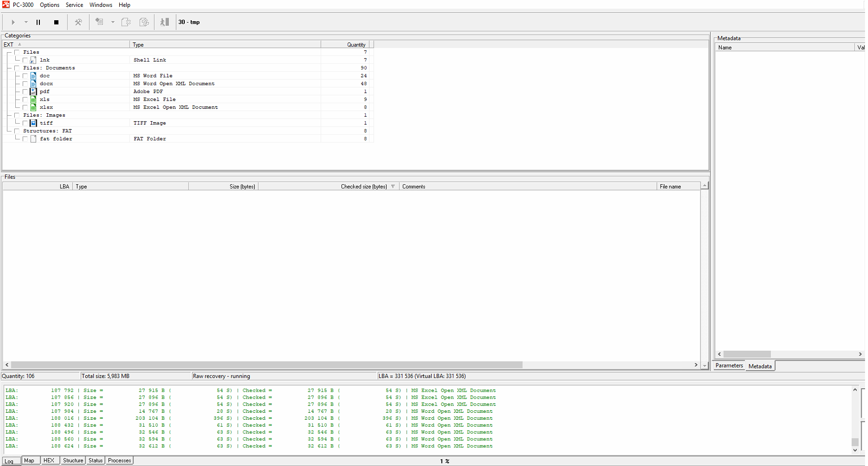
Task: Check the docx category checkbox
Action: coord(25,84)
